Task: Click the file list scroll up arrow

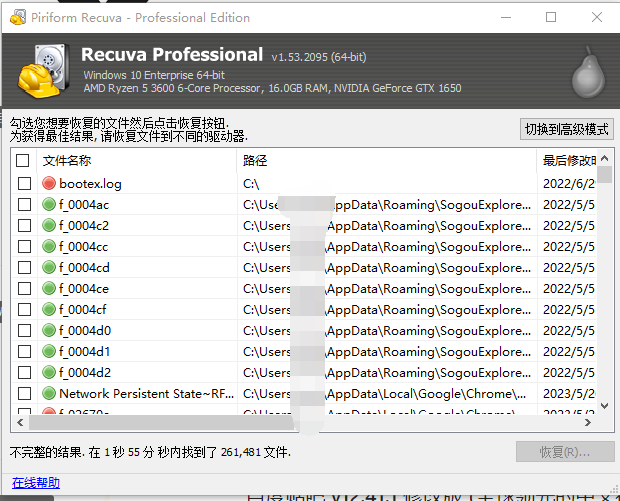Action: point(604,158)
